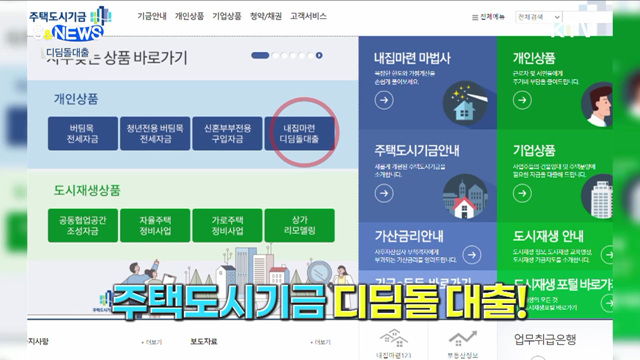The width and height of the screenshot is (640, 360).
Task: Open the 기업상품 top menu
Action: click(227, 16)
